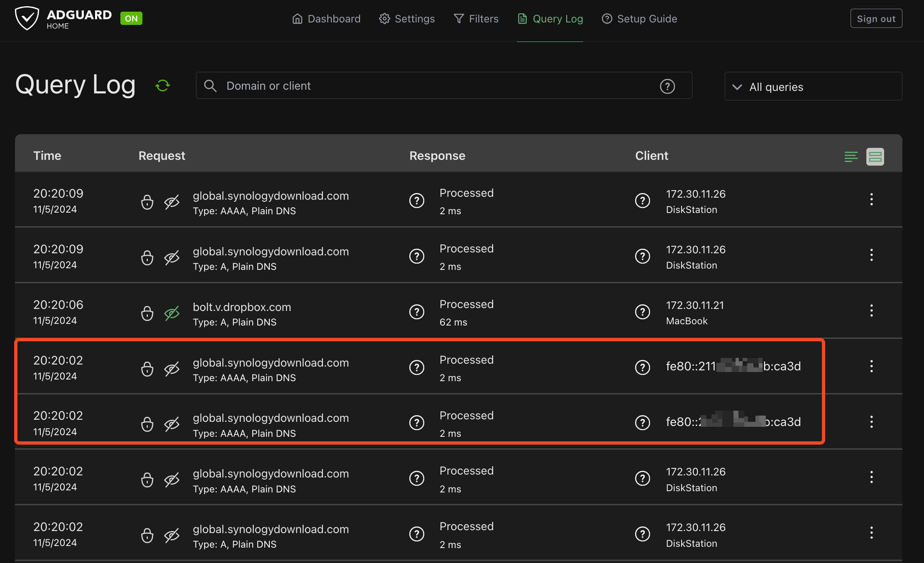Switch to compact list view layout
924x563 pixels.
tap(851, 157)
